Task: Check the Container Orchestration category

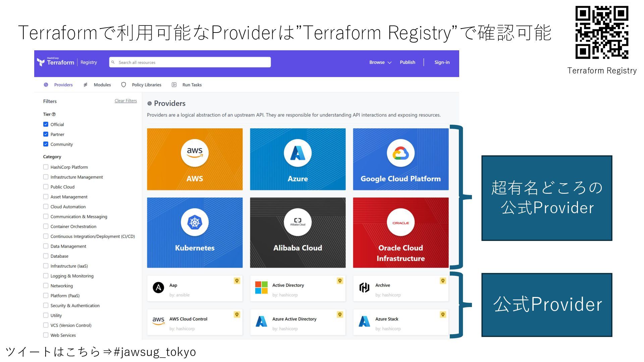Action: [x=46, y=226]
